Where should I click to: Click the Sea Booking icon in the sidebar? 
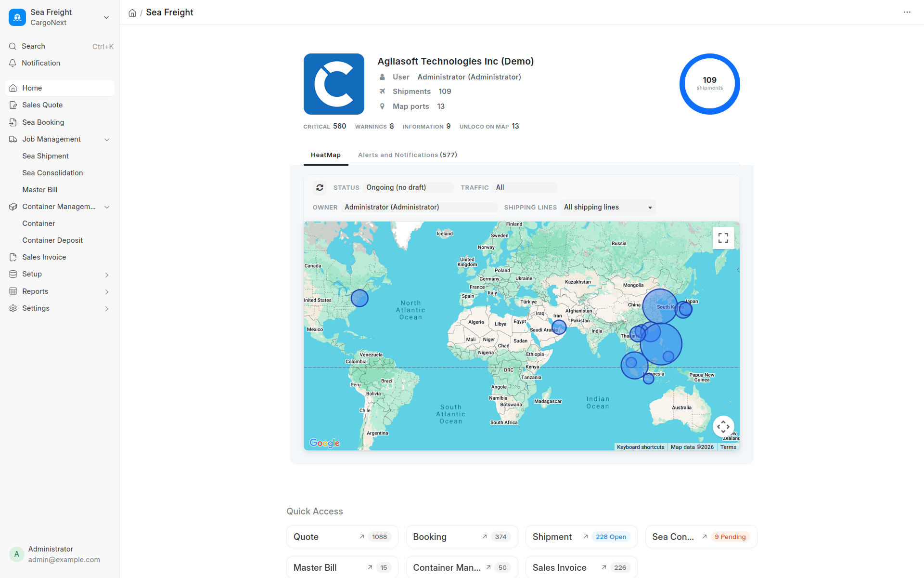coord(13,122)
